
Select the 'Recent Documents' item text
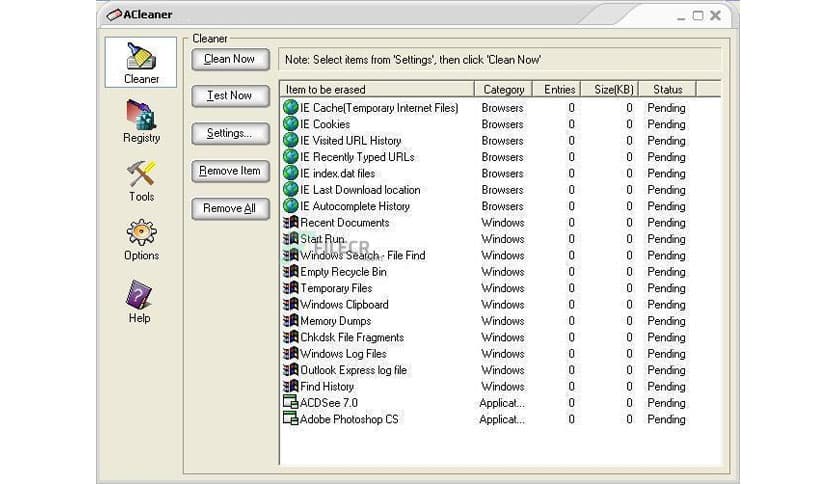(344, 223)
